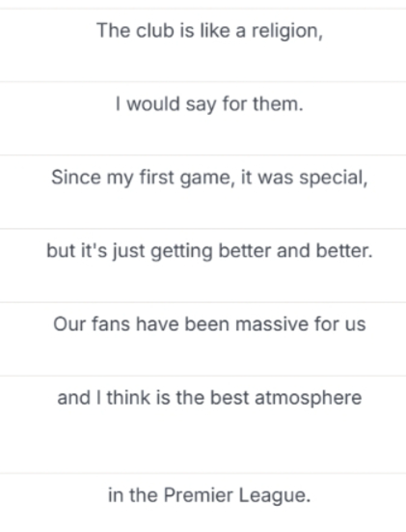Click the subtitle 'I would say for them.'
Viewport: 406px width, 532px height.
(x=203, y=119)
